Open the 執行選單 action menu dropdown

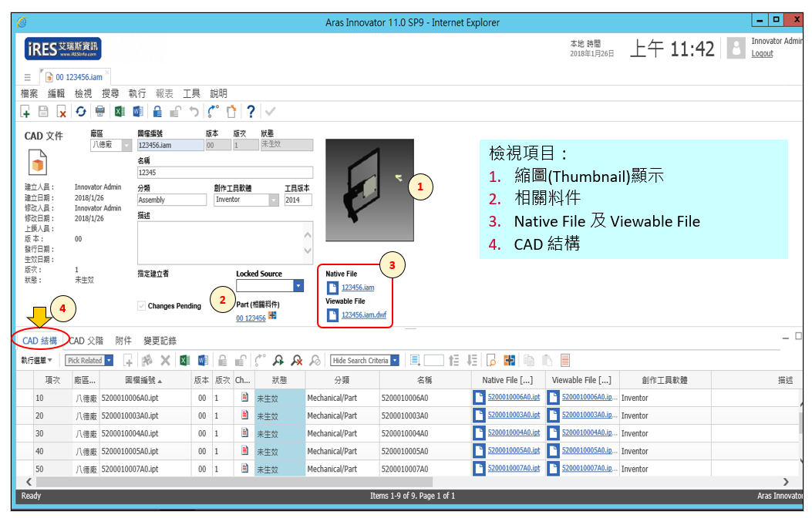pos(36,360)
